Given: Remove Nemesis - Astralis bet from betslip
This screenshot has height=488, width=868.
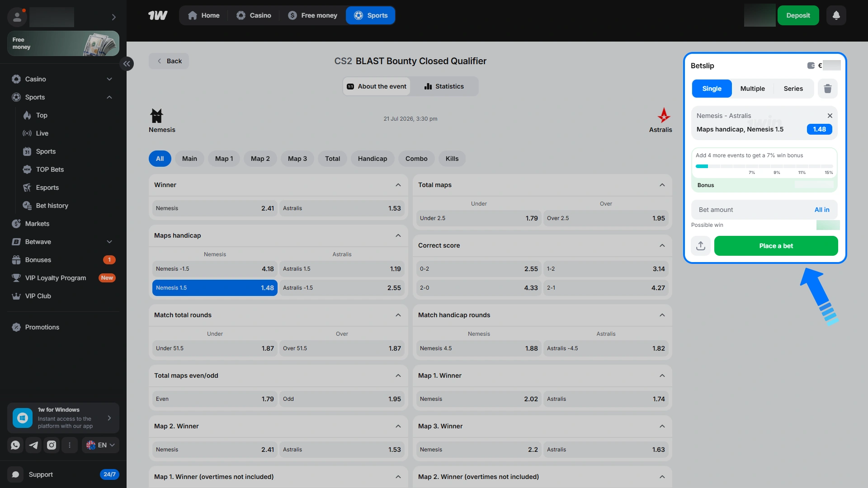Looking at the screenshot, I should click(x=830, y=116).
